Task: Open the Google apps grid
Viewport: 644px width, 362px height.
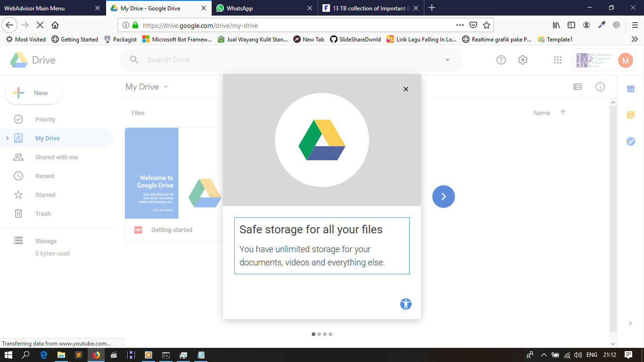Action: coord(558,60)
